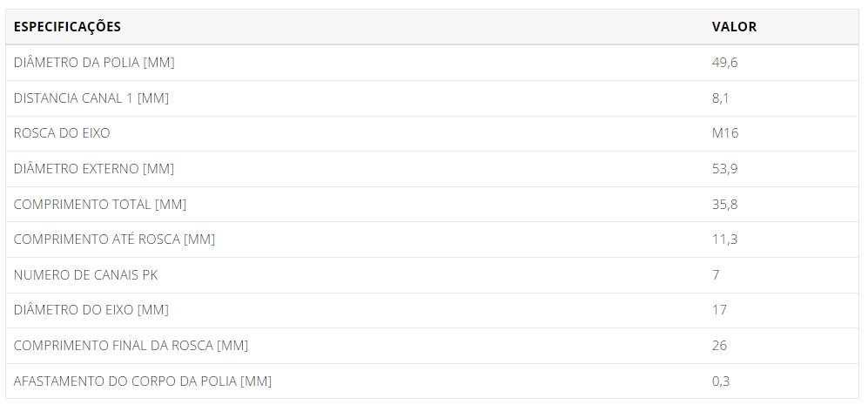Click the 17 shaft diameter value

pos(719,310)
